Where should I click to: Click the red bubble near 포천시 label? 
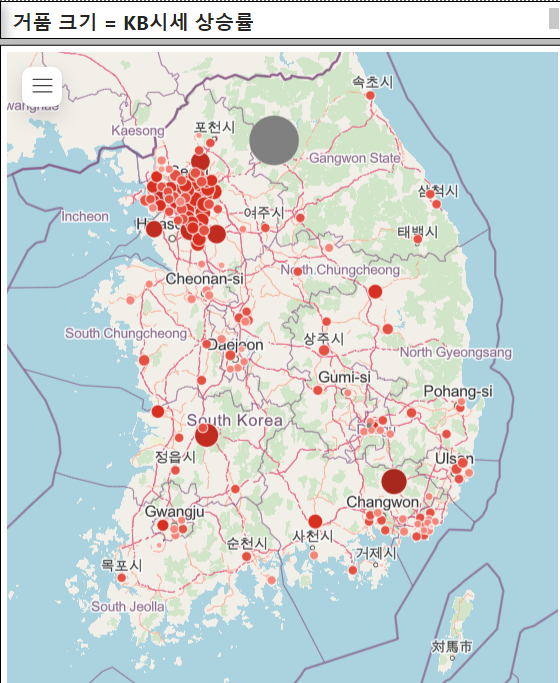(x=210, y=142)
